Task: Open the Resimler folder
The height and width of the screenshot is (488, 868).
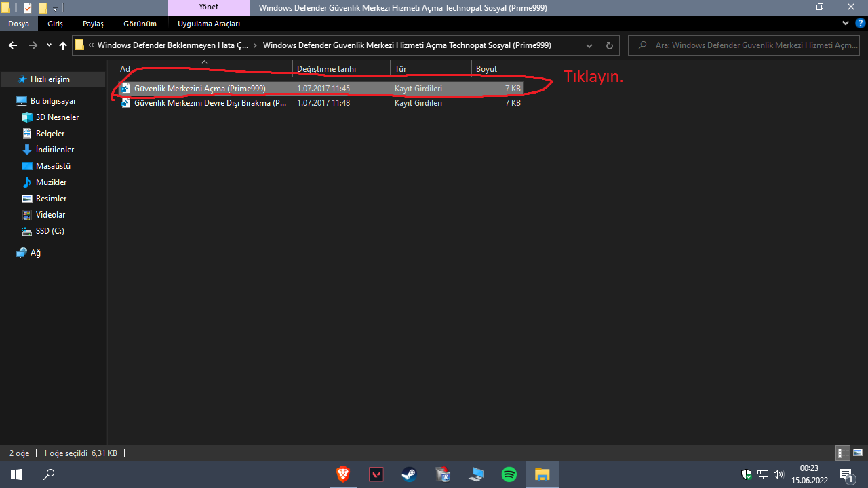Action: [44, 199]
